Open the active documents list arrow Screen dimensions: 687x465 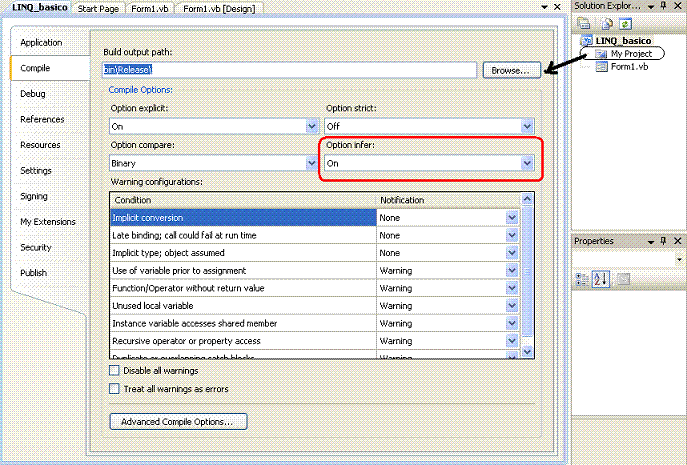(545, 7)
